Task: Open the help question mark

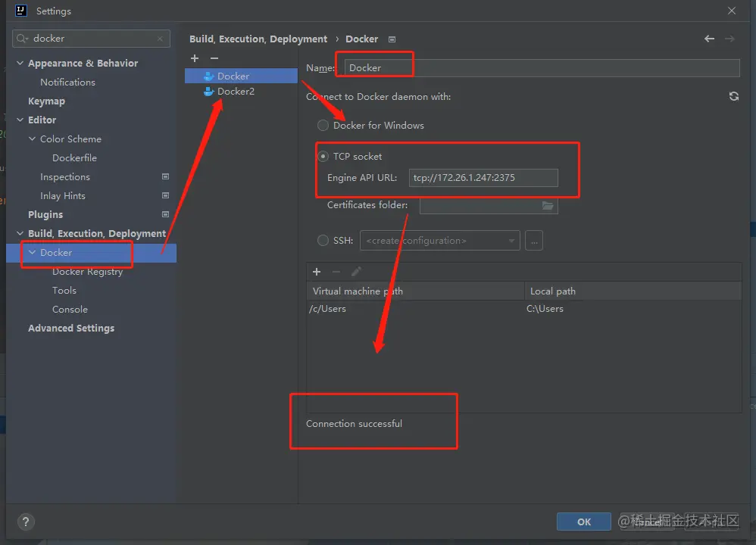Action: tap(26, 522)
